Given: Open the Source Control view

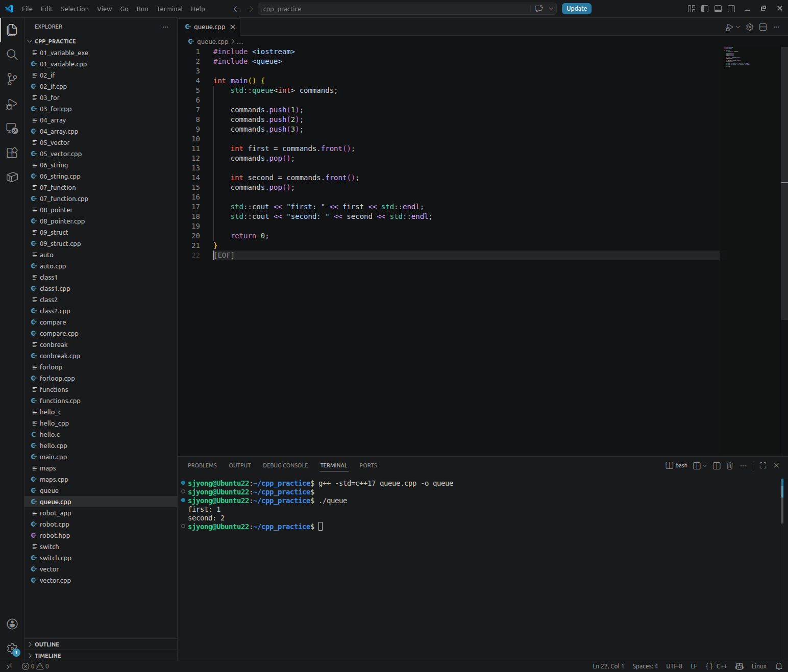Looking at the screenshot, I should click(x=12, y=79).
